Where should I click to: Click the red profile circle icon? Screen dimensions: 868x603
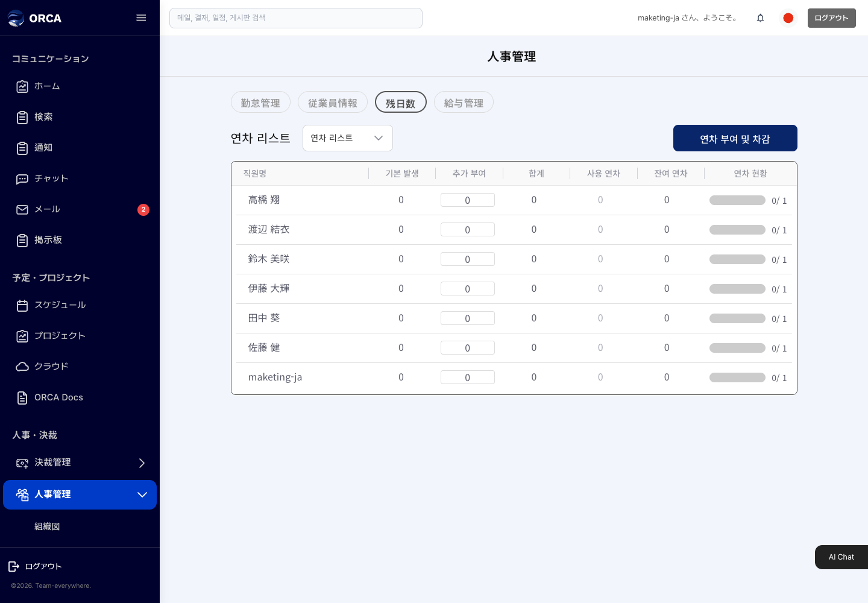pyautogui.click(x=788, y=18)
